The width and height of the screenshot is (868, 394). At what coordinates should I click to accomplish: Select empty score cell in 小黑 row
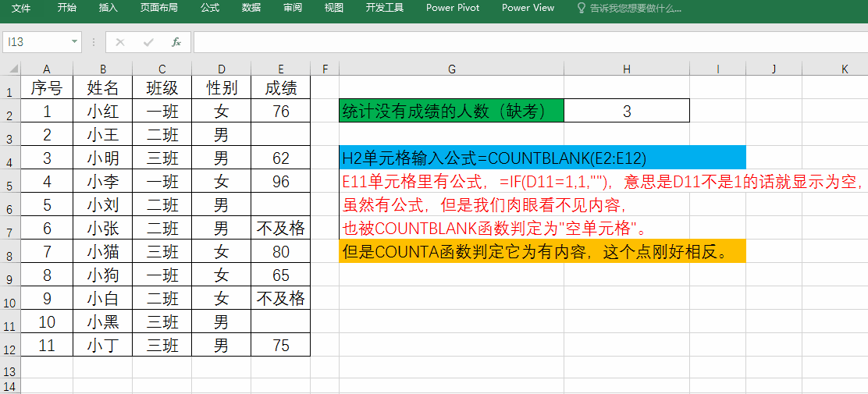click(x=281, y=321)
